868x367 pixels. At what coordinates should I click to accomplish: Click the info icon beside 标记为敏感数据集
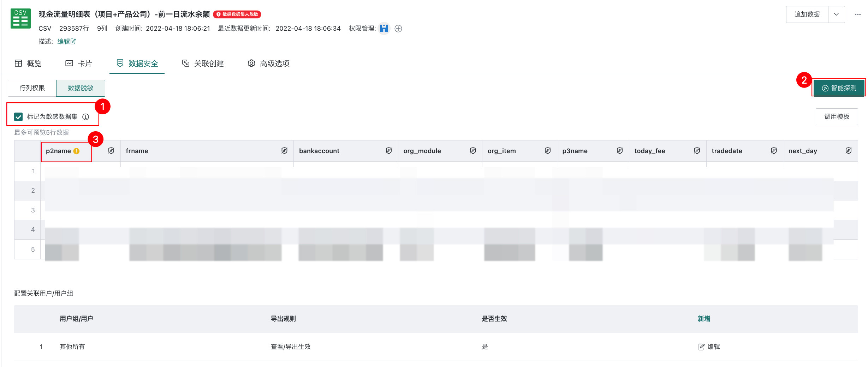(85, 116)
